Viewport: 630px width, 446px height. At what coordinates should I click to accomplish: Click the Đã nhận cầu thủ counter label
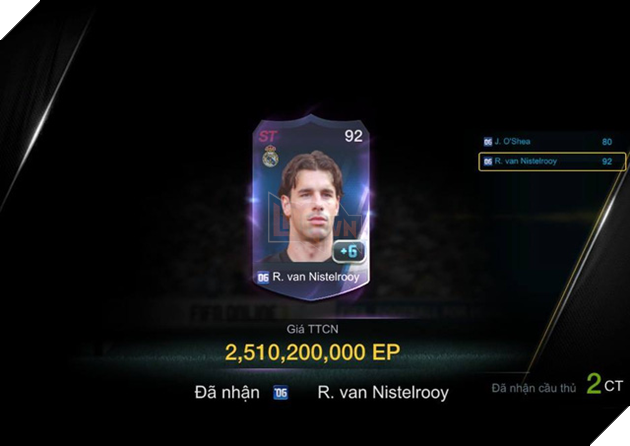(x=534, y=389)
